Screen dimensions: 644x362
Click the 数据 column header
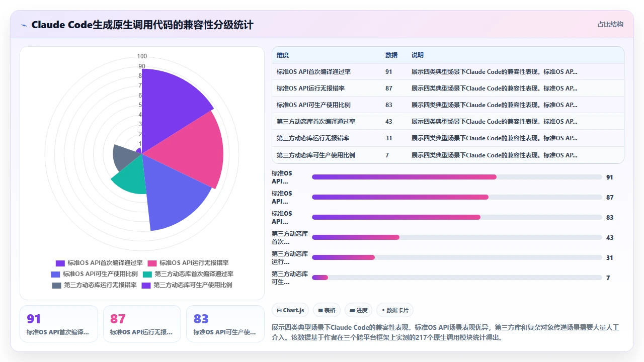391,55
